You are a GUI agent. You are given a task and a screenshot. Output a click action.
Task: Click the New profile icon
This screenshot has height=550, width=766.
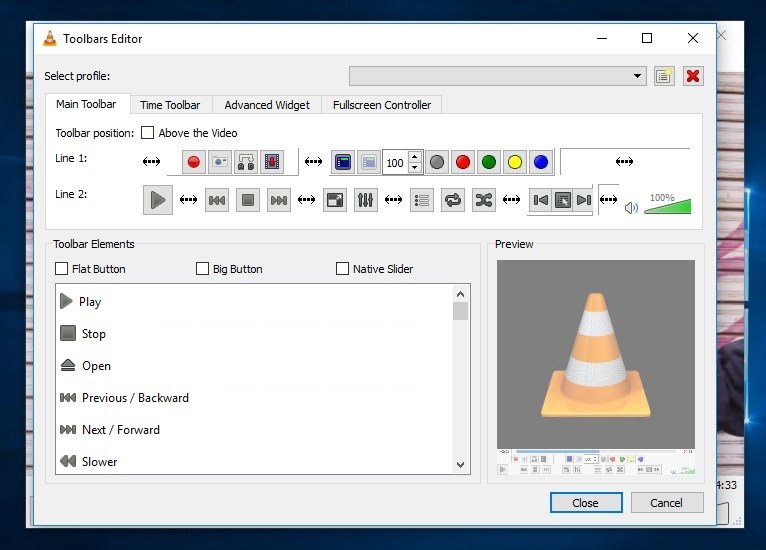(x=664, y=76)
